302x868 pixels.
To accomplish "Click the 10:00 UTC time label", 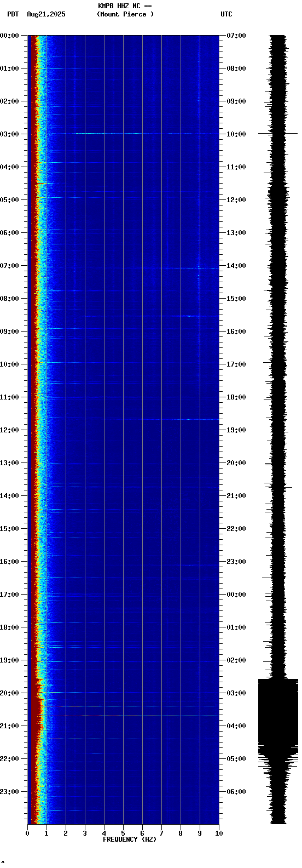I will (236, 134).
